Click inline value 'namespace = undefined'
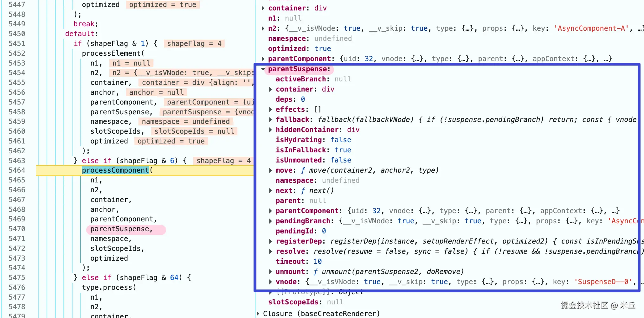Image resolution: width=644 pixels, height=318 pixels. tap(186, 122)
